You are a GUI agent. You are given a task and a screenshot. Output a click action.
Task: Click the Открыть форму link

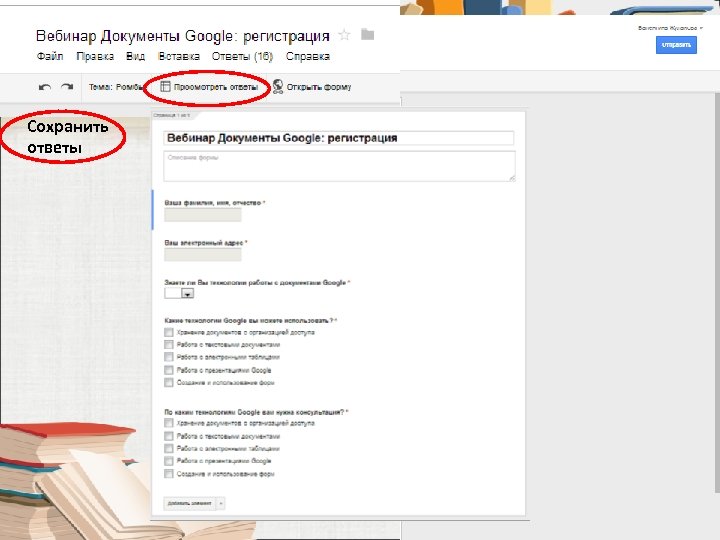click(319, 87)
